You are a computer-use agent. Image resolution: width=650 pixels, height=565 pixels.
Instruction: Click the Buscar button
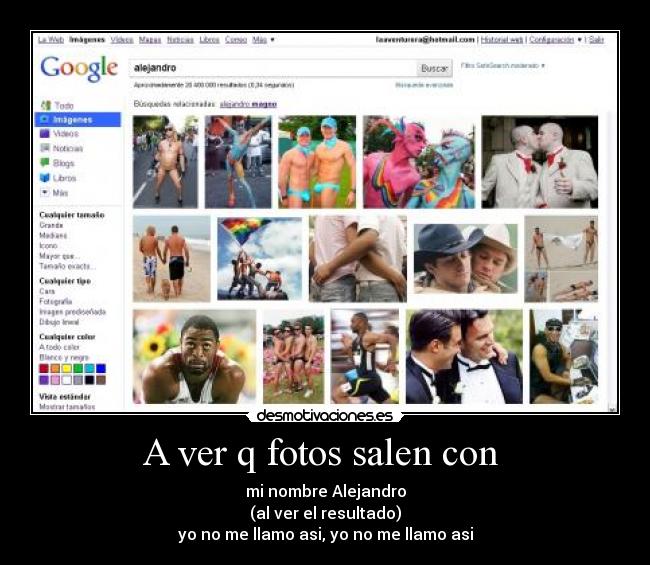[434, 68]
